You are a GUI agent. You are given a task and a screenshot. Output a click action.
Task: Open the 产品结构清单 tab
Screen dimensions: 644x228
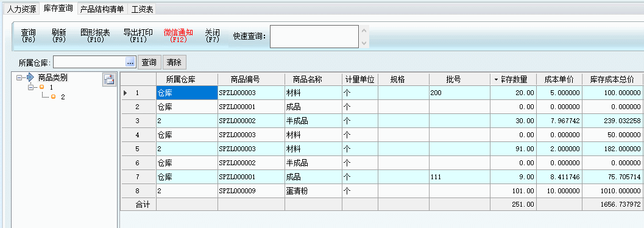point(102,9)
